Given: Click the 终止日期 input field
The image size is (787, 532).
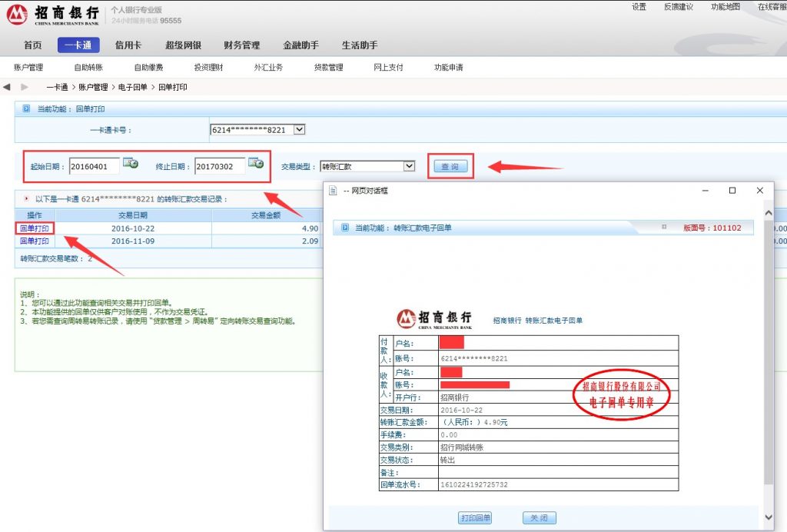Looking at the screenshot, I should click(x=220, y=166).
